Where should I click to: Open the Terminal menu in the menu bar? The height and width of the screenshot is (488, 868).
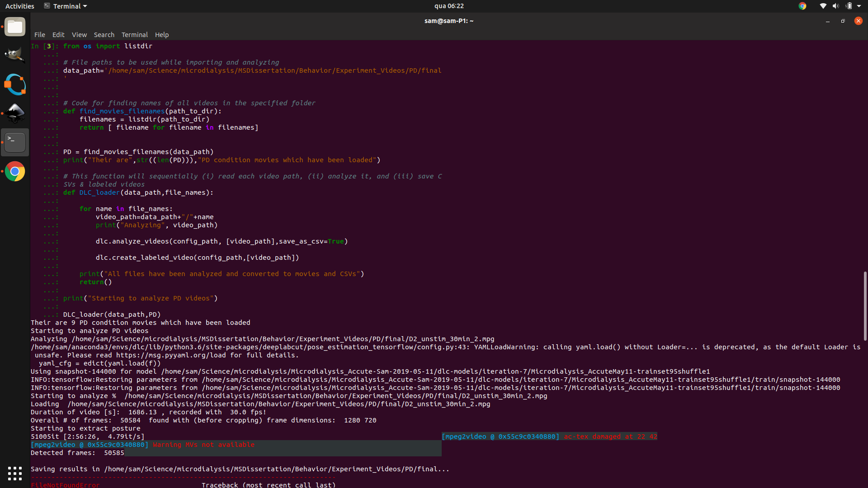pos(134,35)
